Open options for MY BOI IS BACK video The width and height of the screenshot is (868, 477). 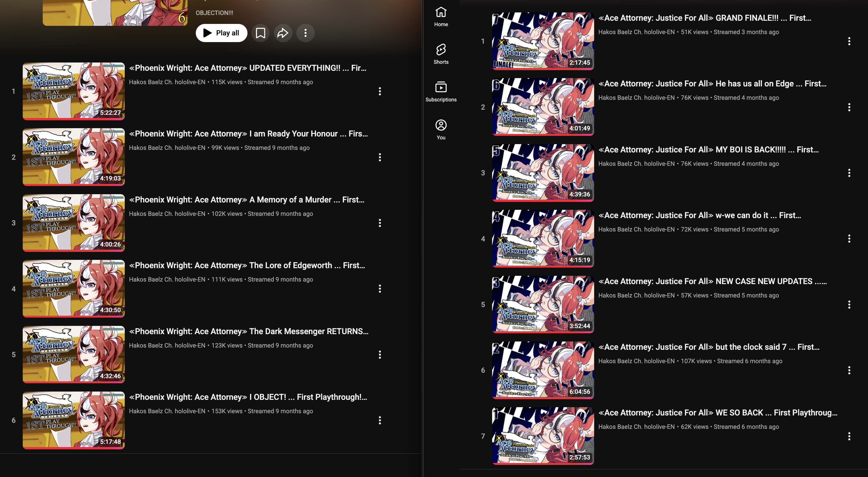tap(849, 173)
